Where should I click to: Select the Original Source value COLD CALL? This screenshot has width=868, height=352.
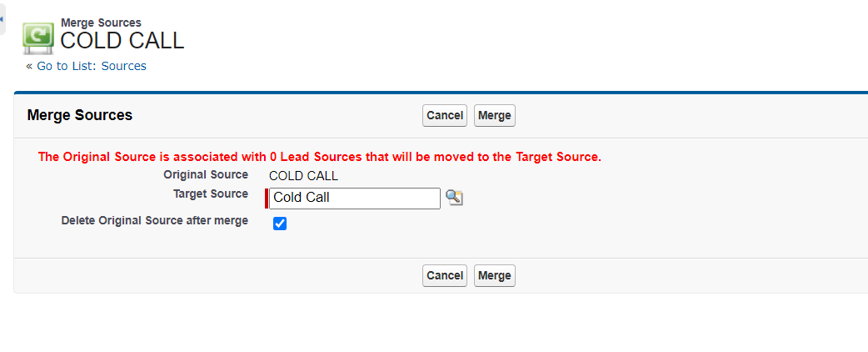(303, 176)
